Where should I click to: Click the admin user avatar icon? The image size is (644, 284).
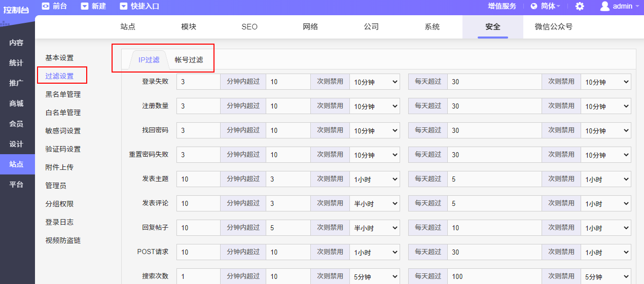tap(604, 6)
